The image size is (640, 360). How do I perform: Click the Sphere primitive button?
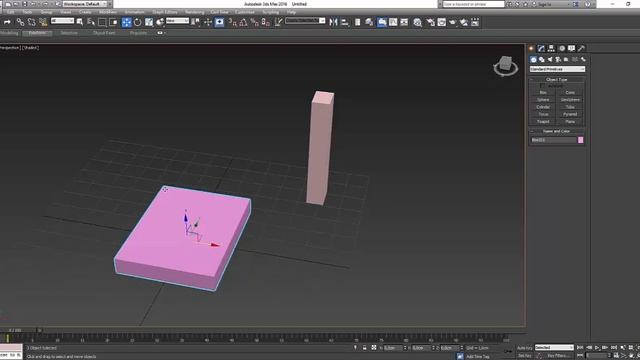pyautogui.click(x=543, y=100)
